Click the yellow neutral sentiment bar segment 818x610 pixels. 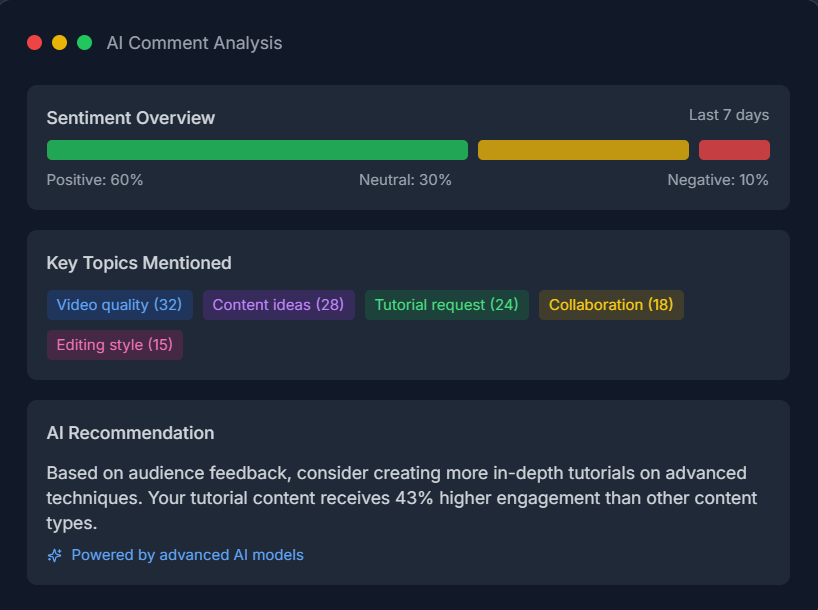point(583,150)
